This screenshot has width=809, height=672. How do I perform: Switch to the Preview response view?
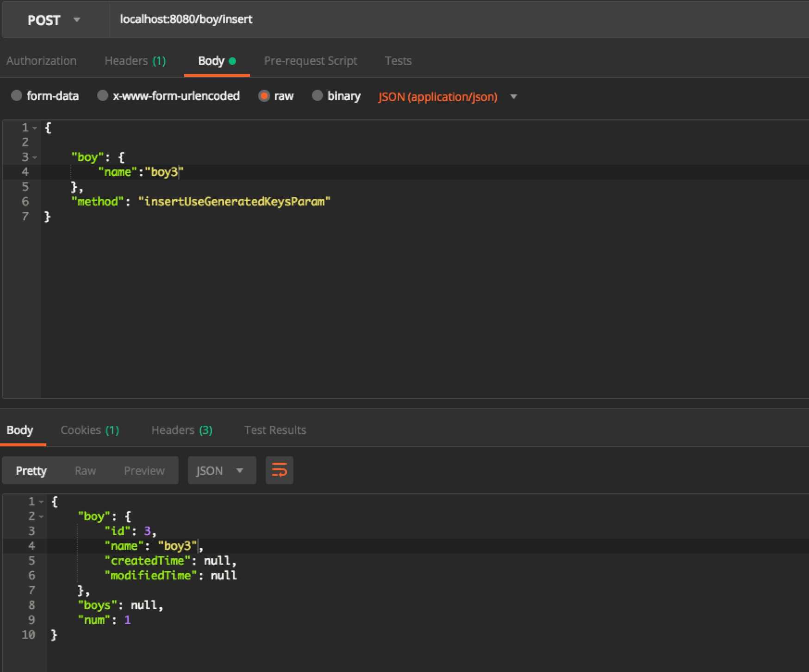pyautogui.click(x=144, y=471)
